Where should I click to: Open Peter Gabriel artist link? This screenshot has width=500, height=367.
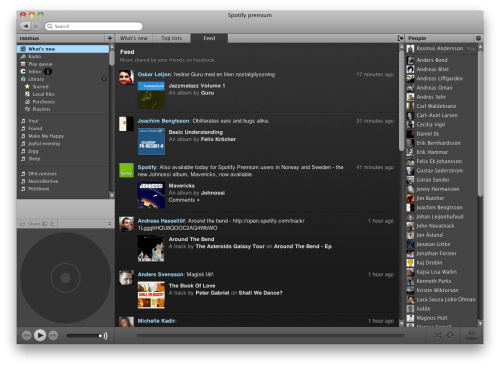(212, 293)
